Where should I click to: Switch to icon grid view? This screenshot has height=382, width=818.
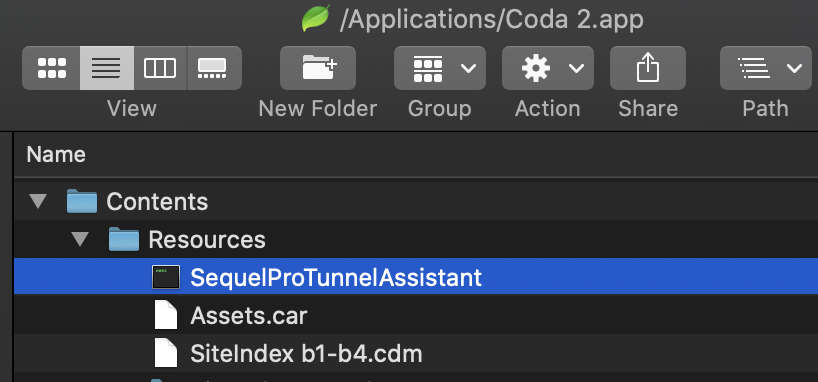click(52, 68)
